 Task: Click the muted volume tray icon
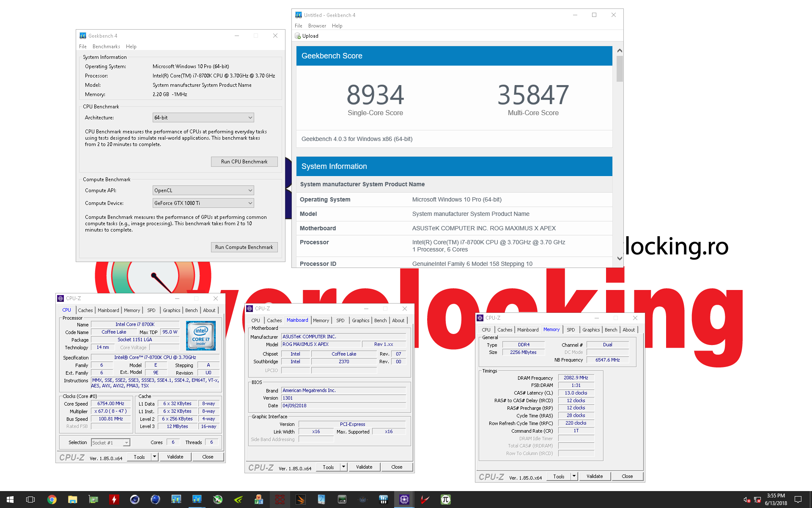point(747,500)
